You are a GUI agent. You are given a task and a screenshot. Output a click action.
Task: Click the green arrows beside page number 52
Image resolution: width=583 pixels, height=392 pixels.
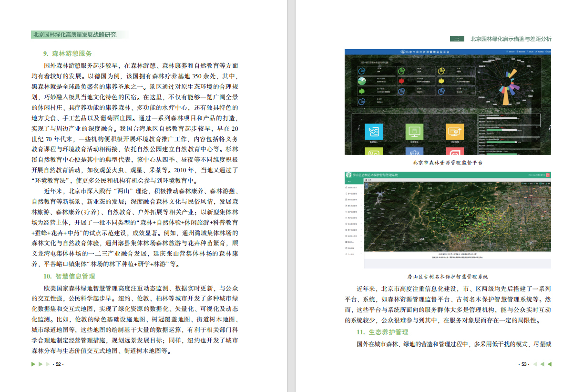[40, 364]
